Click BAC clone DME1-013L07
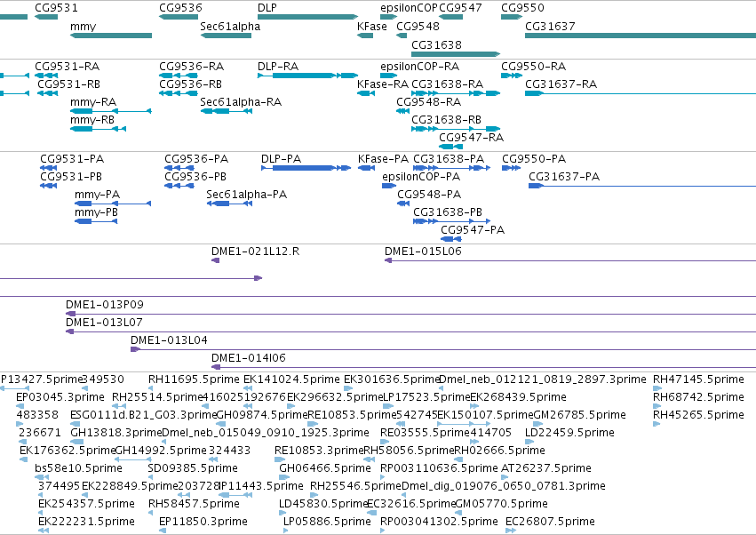The image size is (756, 535). [x=104, y=323]
